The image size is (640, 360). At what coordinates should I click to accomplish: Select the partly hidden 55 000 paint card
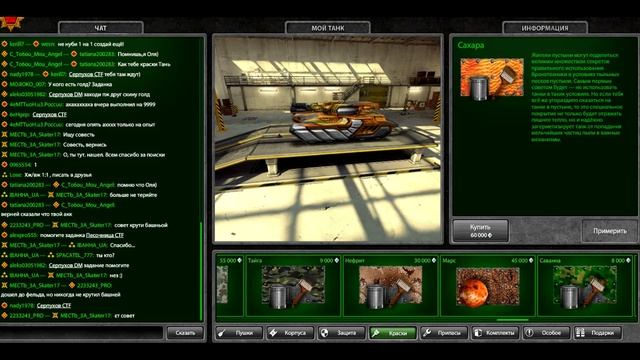[x=230, y=286]
